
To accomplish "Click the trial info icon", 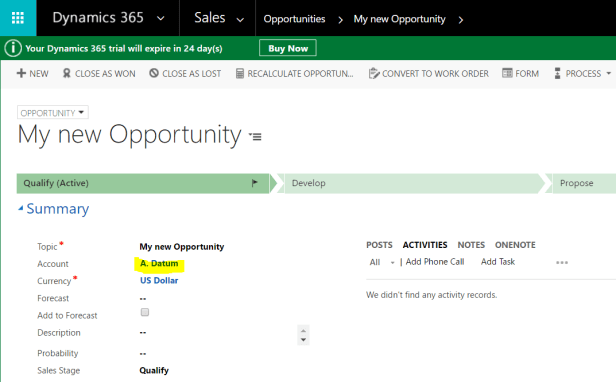I will 13,48.
